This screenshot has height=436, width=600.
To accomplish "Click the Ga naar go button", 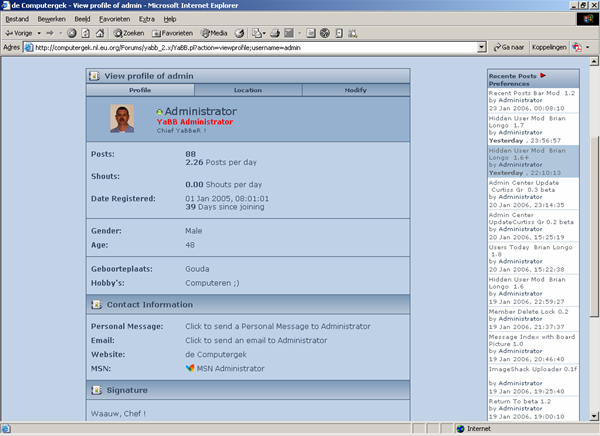I will tap(508, 47).
